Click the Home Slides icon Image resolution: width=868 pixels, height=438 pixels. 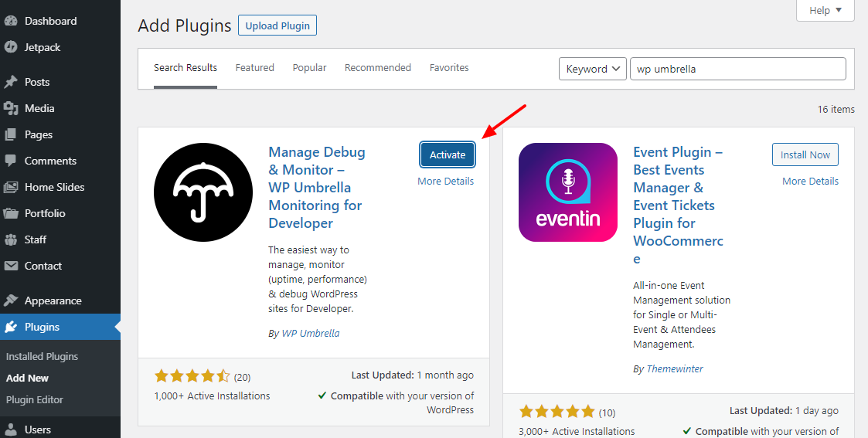tap(11, 187)
